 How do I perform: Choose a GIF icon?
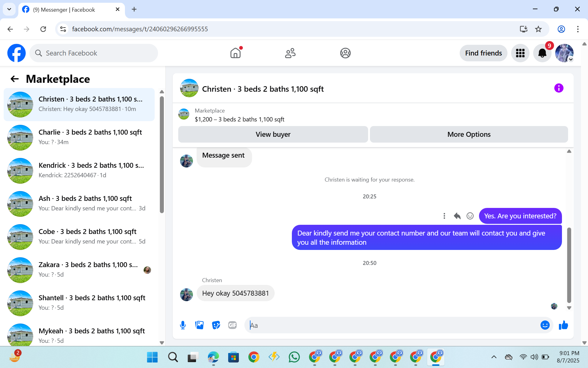(x=232, y=325)
